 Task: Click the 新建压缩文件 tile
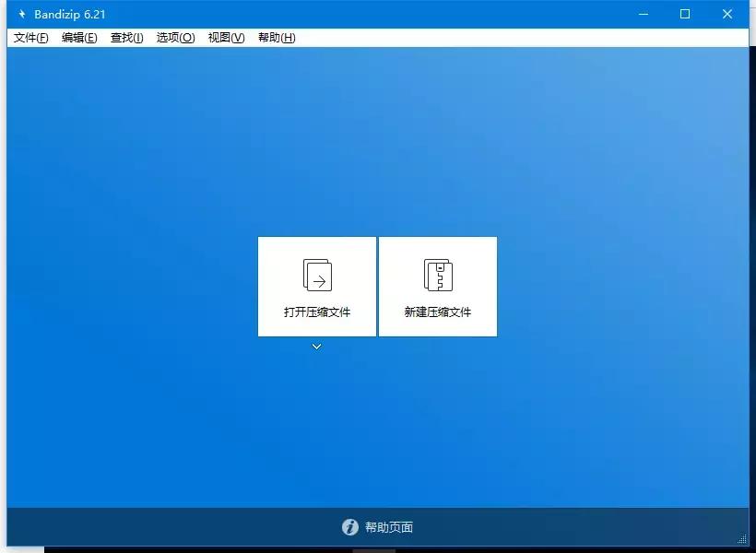point(438,286)
